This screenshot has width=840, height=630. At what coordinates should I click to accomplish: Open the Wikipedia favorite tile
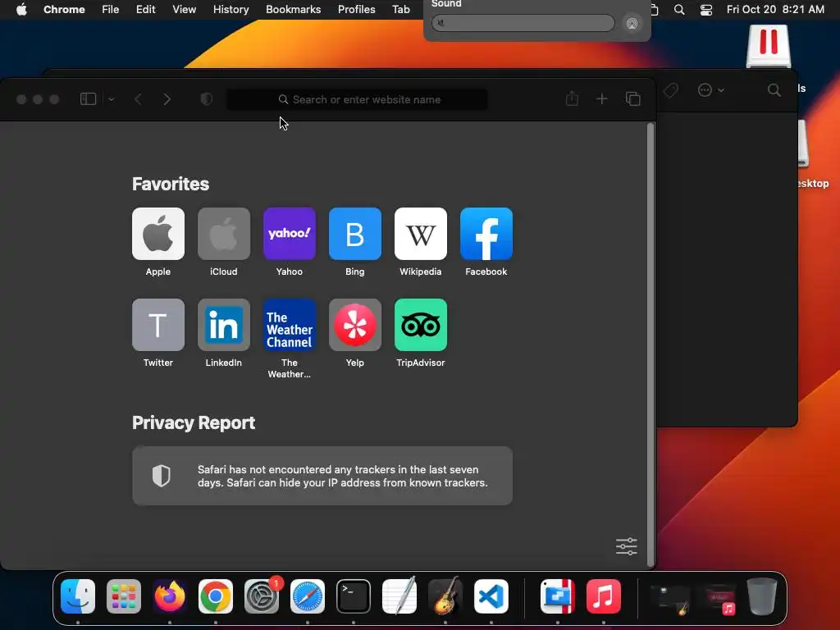(x=421, y=234)
